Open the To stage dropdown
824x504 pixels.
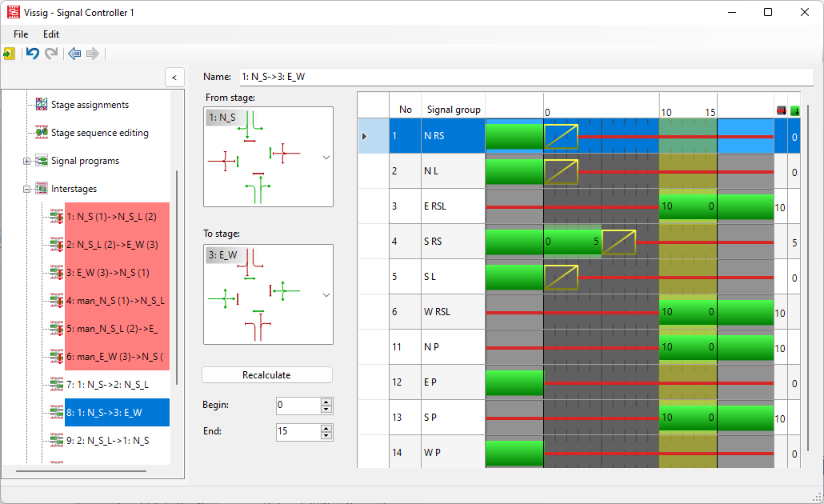[326, 294]
